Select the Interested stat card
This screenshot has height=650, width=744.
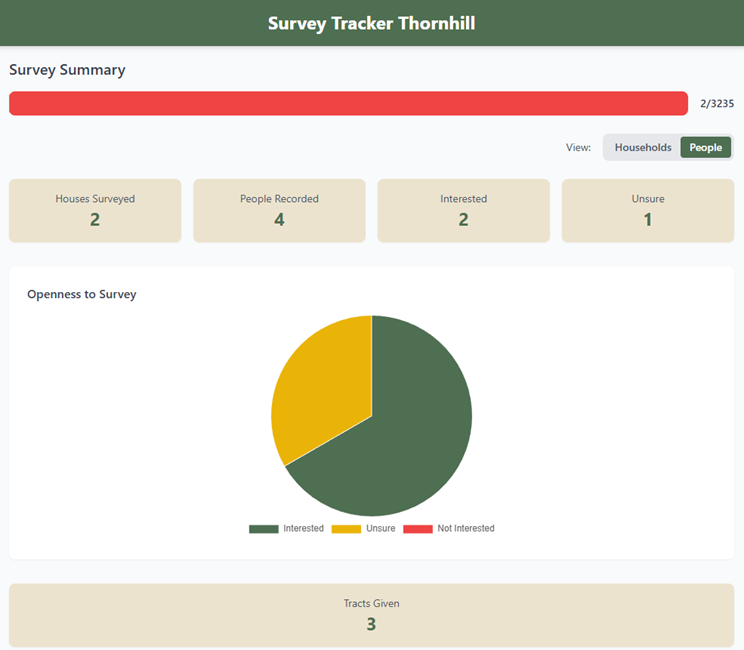463,210
